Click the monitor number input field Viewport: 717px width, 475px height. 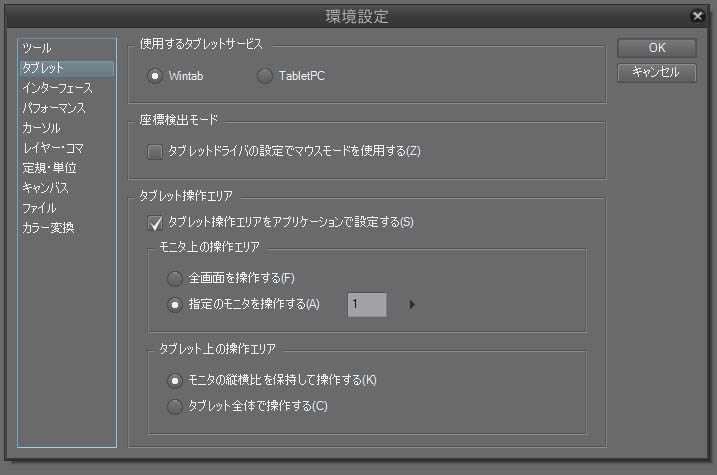pyautogui.click(x=367, y=304)
